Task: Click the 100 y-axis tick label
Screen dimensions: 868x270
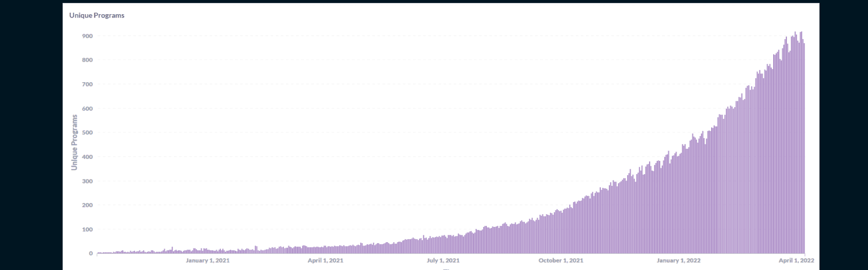Action: click(87, 229)
